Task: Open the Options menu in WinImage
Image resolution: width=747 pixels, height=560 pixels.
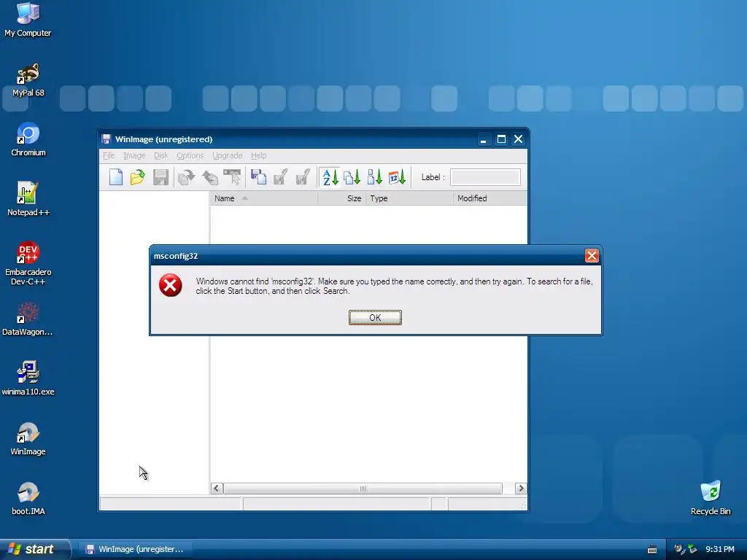Action: click(x=190, y=155)
